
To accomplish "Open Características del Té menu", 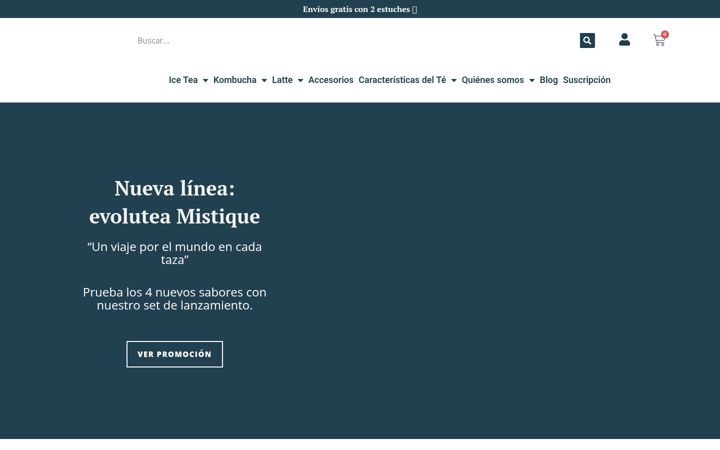I will [x=402, y=80].
